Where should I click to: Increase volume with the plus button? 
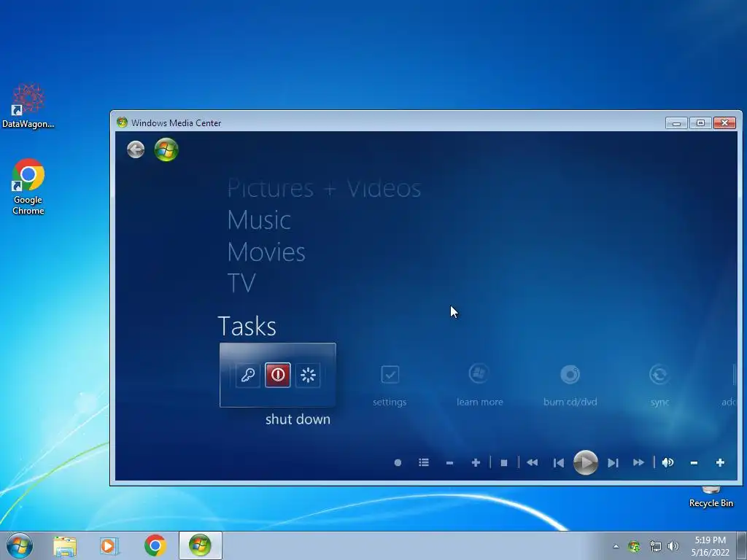(x=720, y=462)
